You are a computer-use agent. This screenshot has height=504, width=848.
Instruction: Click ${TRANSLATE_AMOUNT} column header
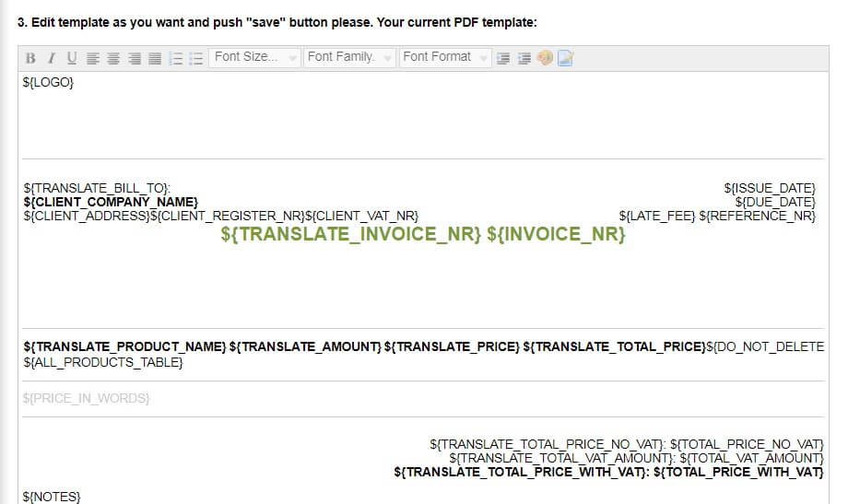305,346
